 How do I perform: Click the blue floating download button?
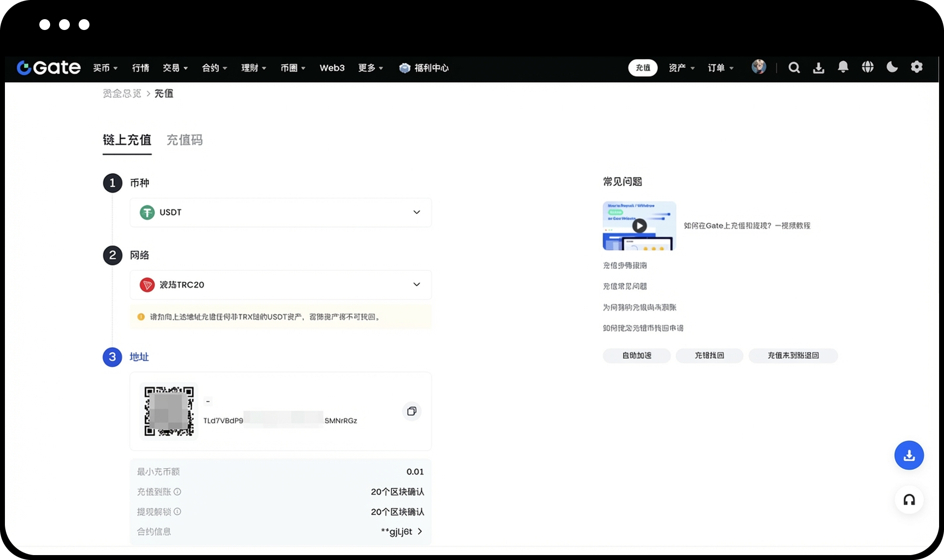pyautogui.click(x=909, y=455)
